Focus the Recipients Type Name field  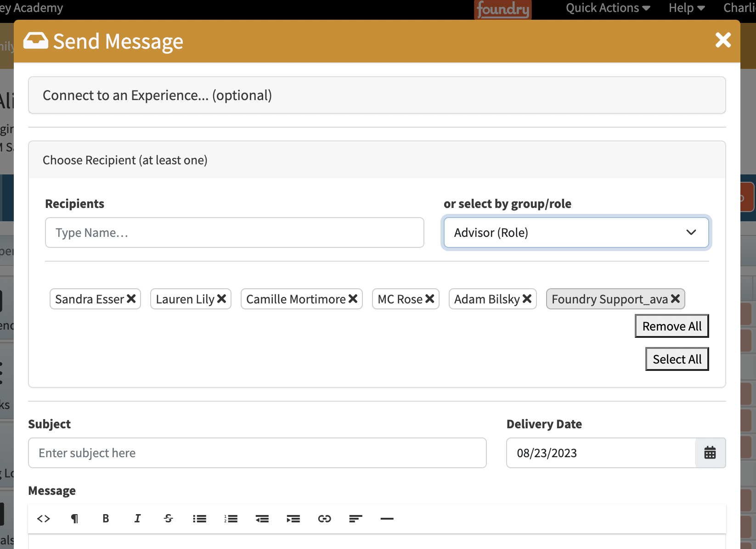pos(235,233)
